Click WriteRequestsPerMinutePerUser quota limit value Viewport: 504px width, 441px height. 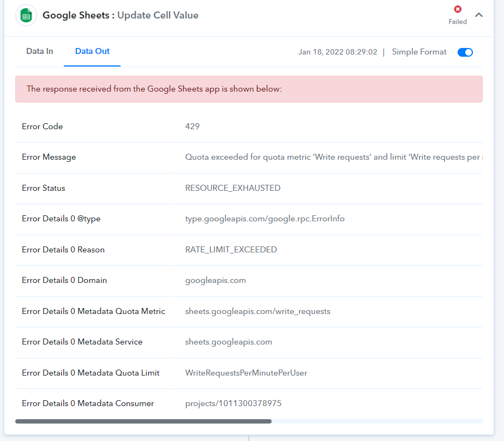(x=246, y=373)
